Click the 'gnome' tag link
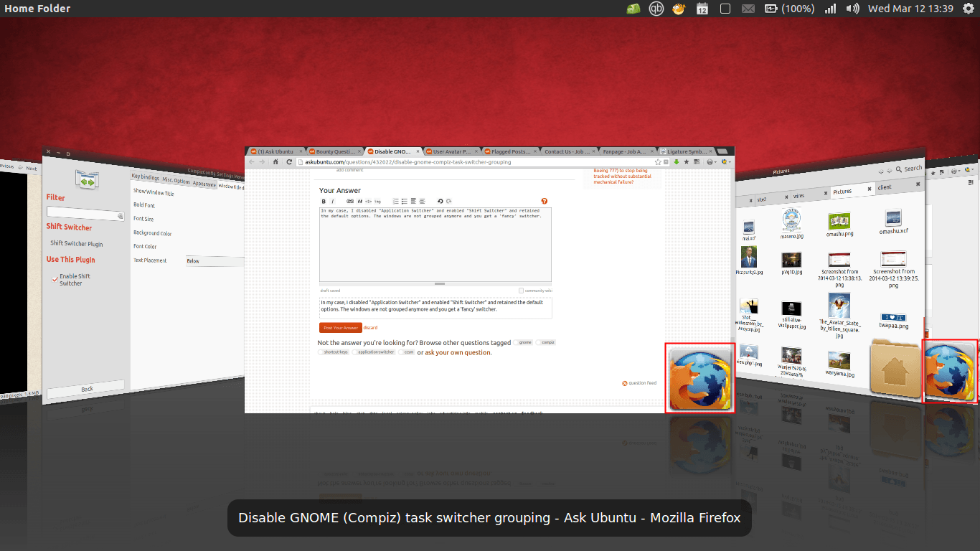This screenshot has height=551, width=980. pyautogui.click(x=523, y=342)
